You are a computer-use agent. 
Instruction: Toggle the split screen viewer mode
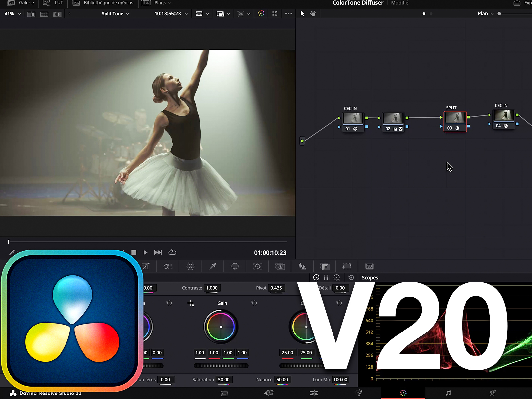[x=44, y=14]
